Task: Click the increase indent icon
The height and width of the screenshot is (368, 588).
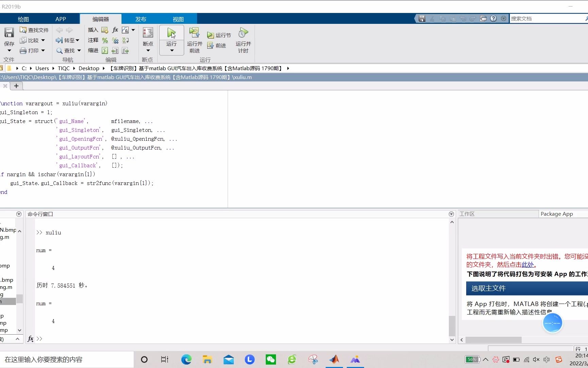Action: [x=115, y=50]
